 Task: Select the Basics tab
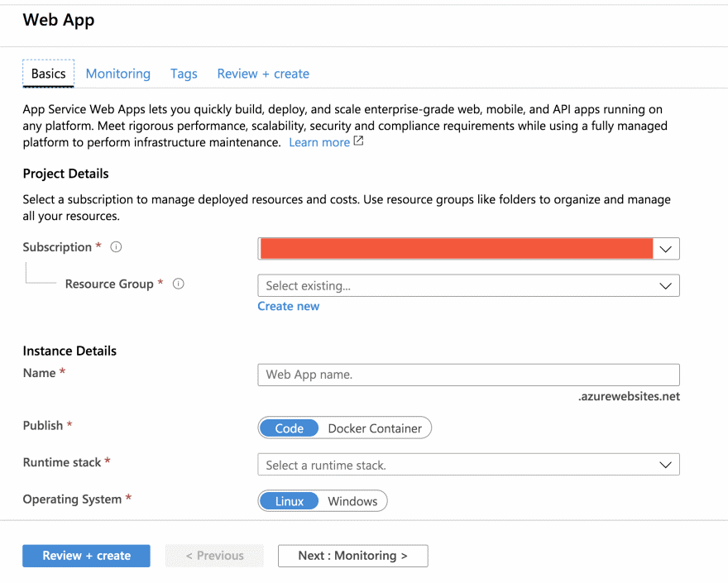click(x=49, y=74)
